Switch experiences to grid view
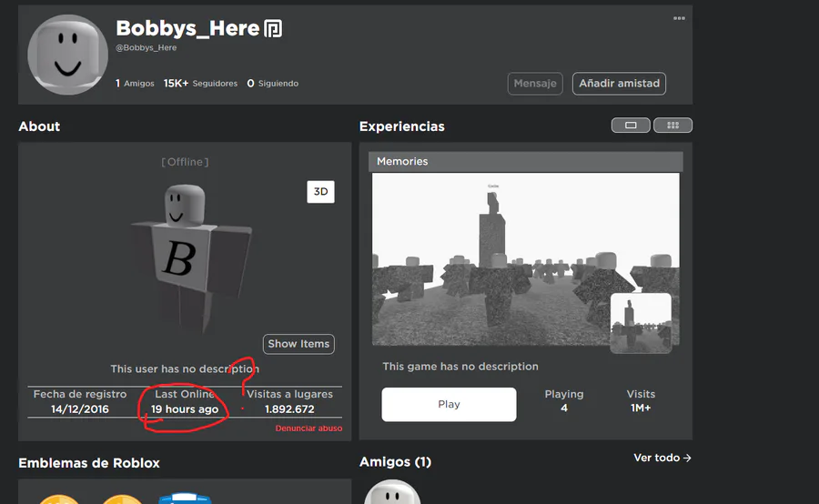This screenshot has width=819, height=504. coord(672,126)
